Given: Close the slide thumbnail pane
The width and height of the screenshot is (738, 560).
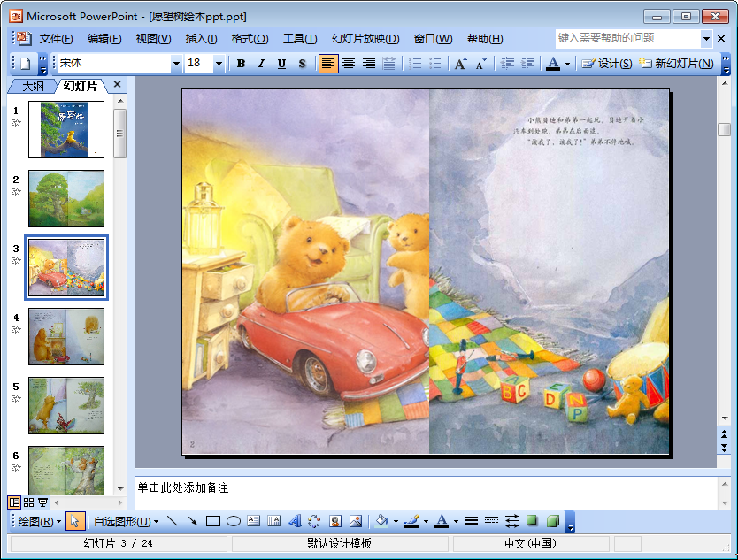Looking at the screenshot, I should pos(117,84).
